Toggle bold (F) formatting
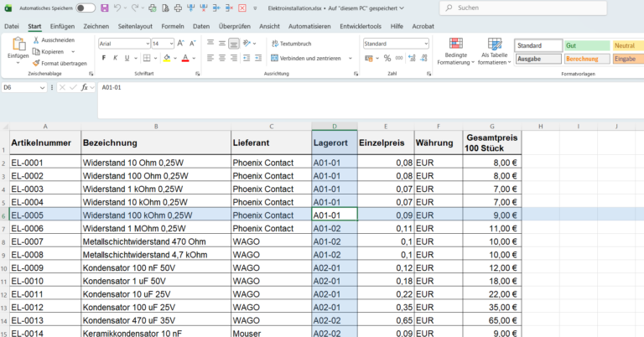The height and width of the screenshot is (337, 644). pos(104,58)
